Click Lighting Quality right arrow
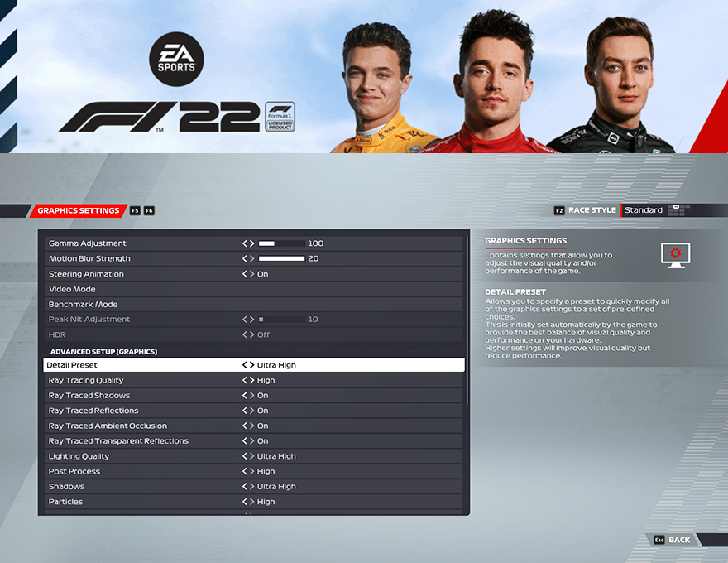The image size is (728, 563). point(251,456)
